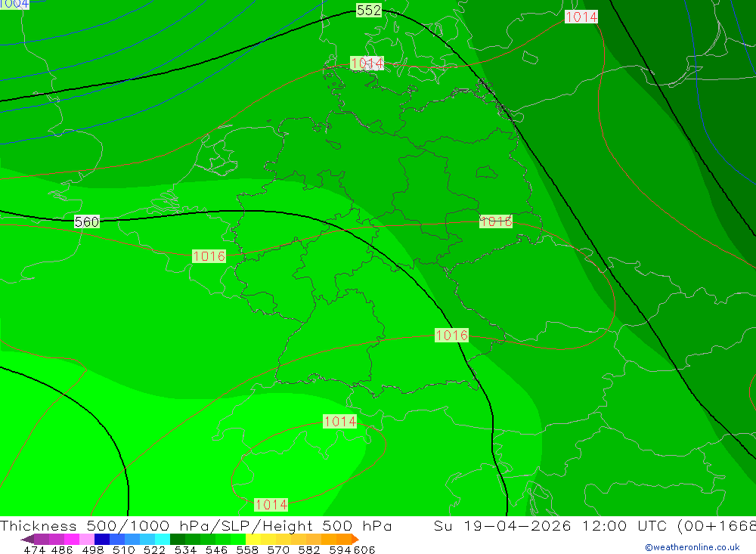
Task: Click the 1016 label near Austrian border
Action: pos(451,335)
